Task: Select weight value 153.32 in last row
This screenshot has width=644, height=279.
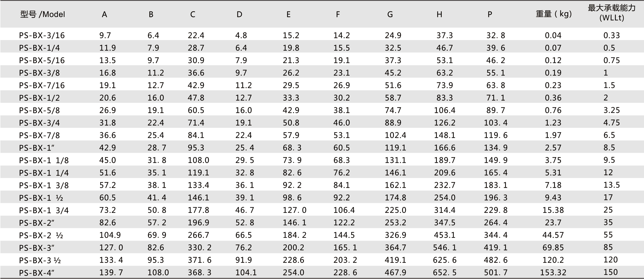Action: click(x=553, y=273)
